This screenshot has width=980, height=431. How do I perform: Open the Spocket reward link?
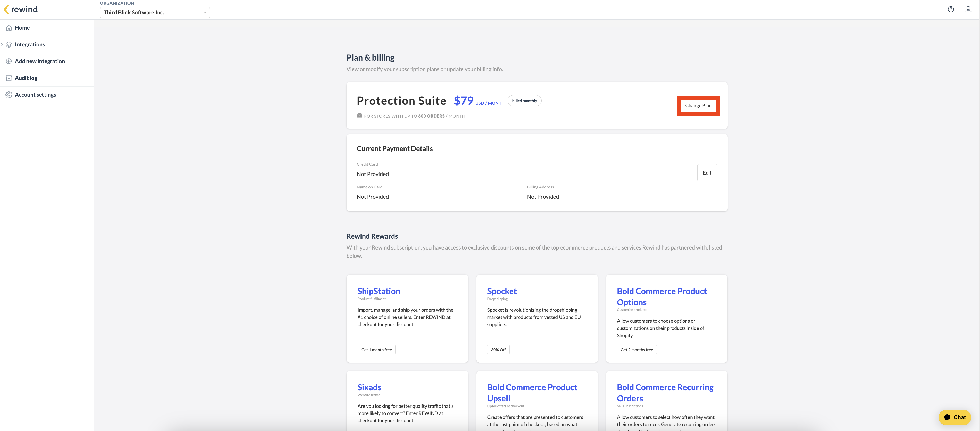pos(502,291)
